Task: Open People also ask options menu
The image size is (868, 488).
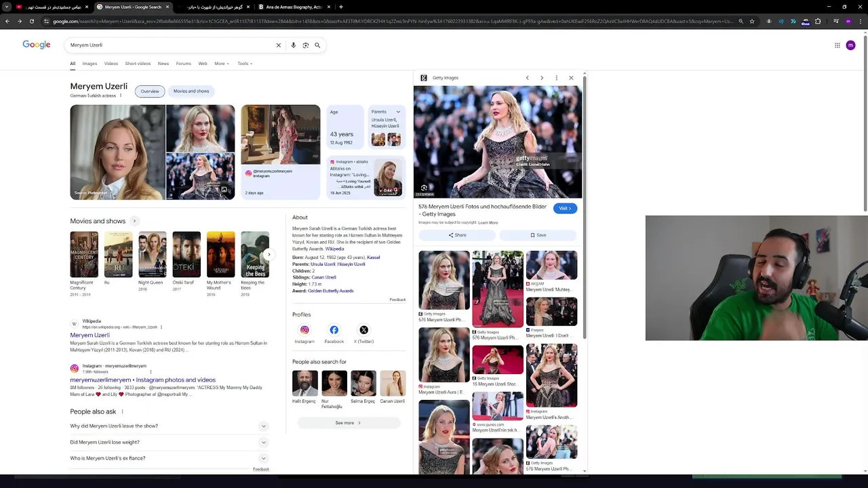Action: pos(122,411)
